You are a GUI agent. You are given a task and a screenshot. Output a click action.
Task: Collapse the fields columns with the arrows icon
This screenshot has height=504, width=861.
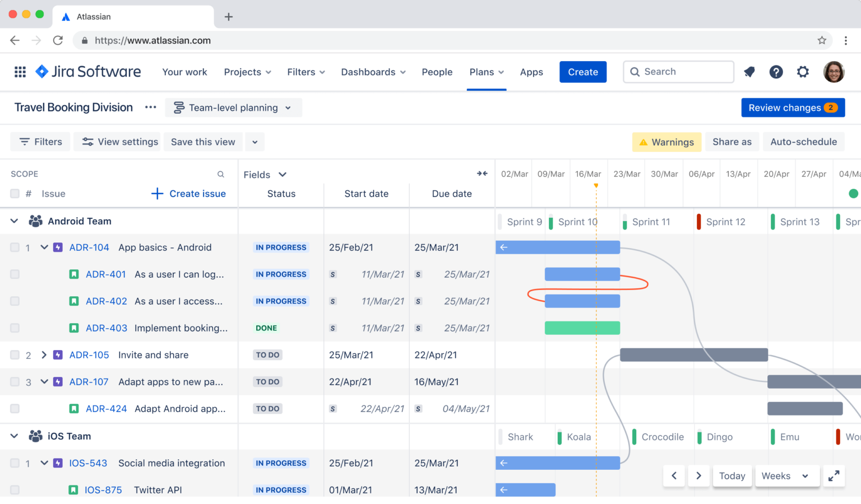[x=482, y=174]
